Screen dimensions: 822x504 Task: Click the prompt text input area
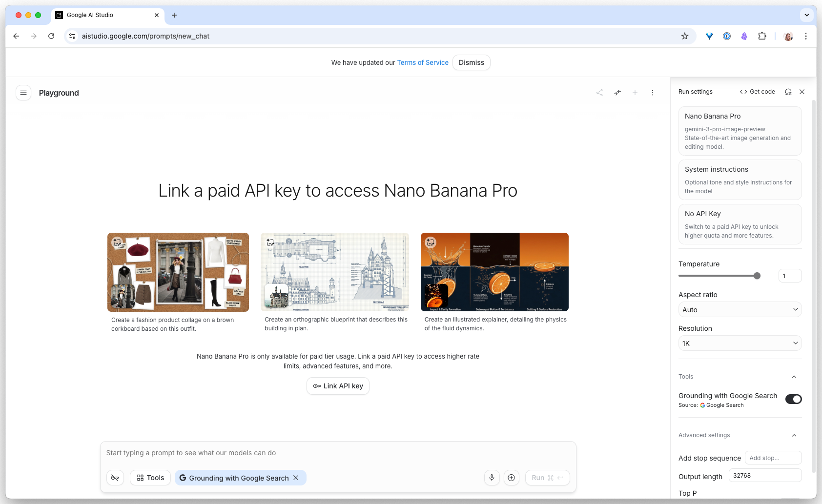[338, 453]
